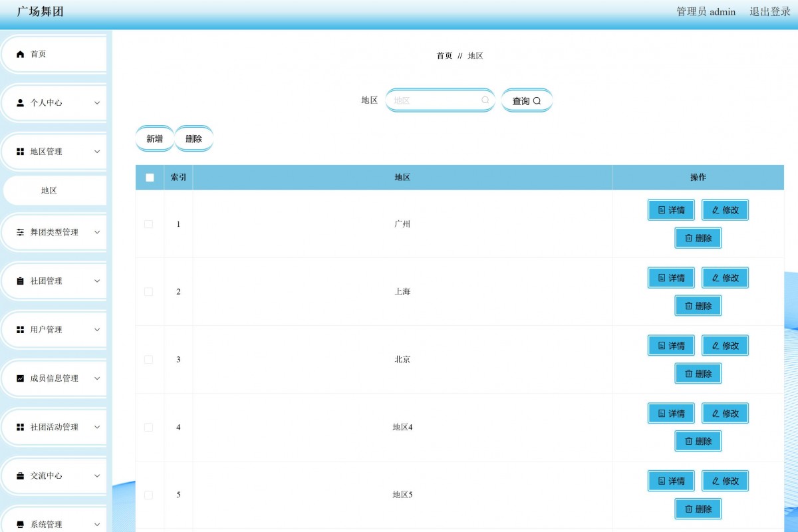Go to 首页 in the breadcrumb

point(444,56)
